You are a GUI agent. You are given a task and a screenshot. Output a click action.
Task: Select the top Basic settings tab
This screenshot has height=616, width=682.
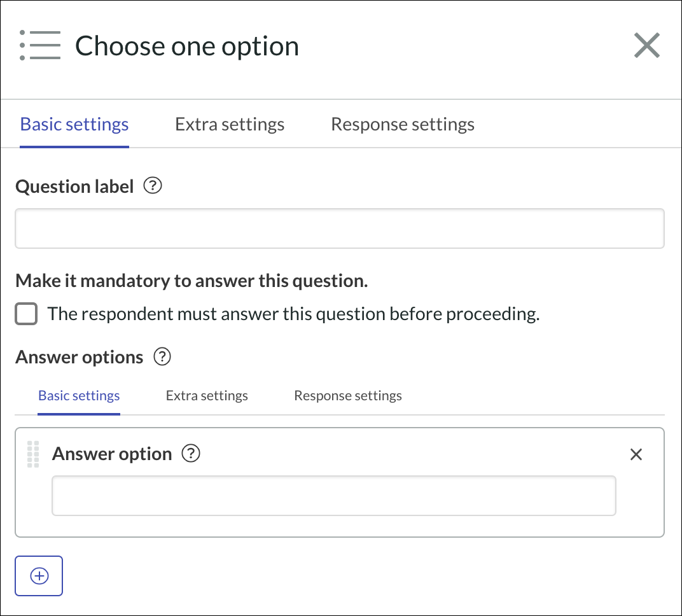74,123
